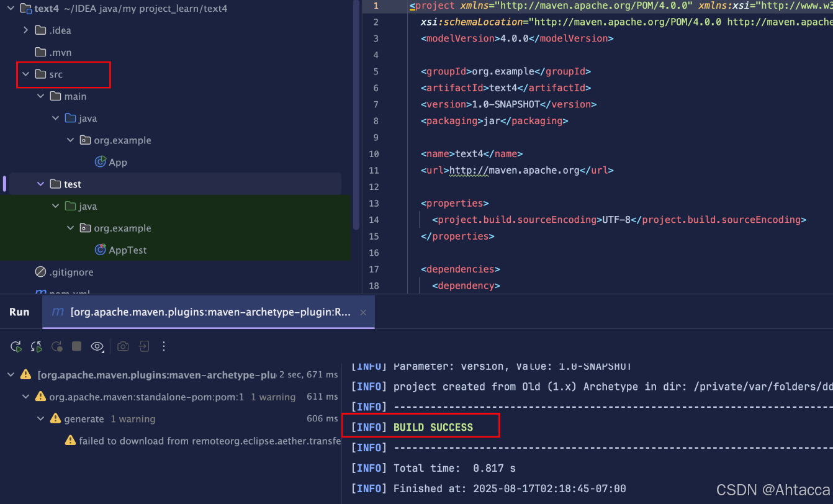Viewport: 833px width, 504px height.
Task: Close the maven-archetype-plugin run tab
Action: [x=364, y=312]
